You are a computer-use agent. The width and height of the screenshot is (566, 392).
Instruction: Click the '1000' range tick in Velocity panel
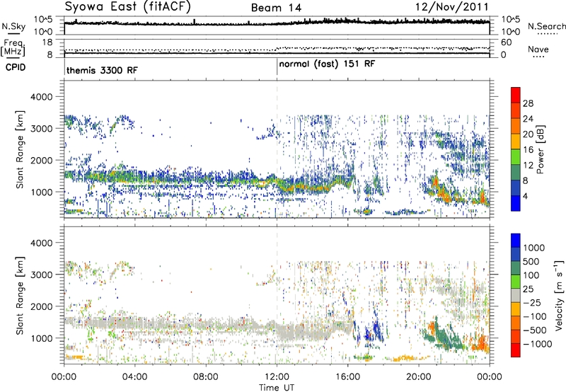[x=41, y=338]
